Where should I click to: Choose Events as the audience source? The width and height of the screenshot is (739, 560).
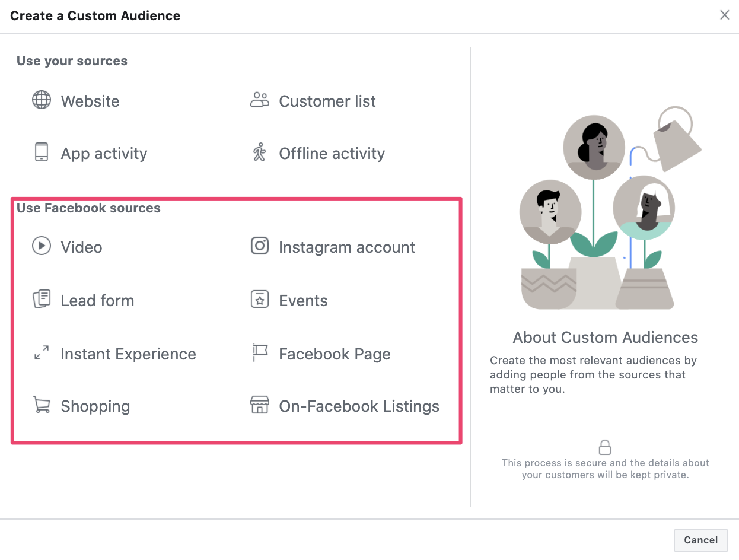point(303,300)
